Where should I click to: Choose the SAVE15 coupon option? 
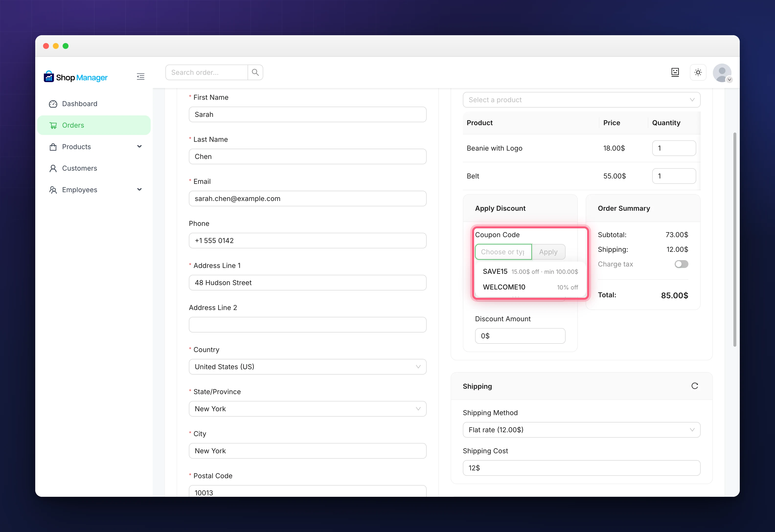coord(530,272)
